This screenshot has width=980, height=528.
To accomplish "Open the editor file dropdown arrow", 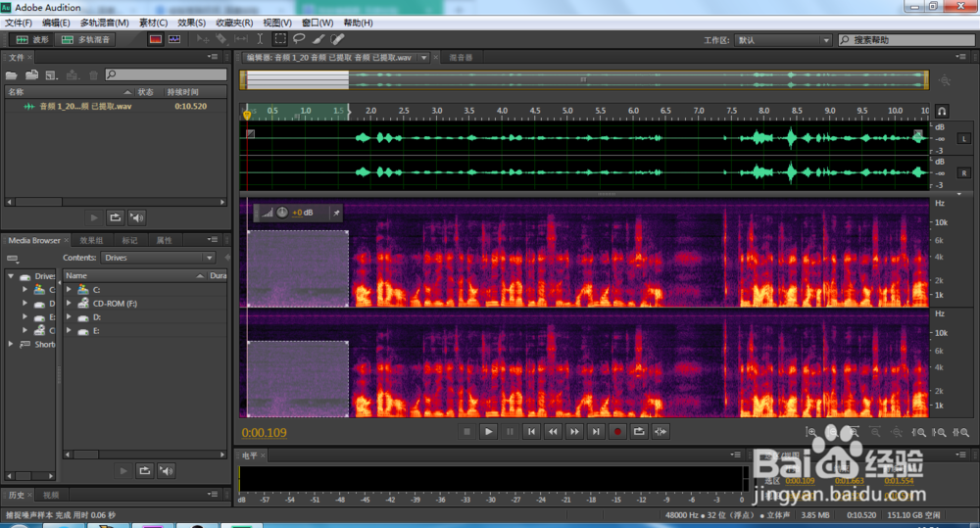I will coord(424,58).
